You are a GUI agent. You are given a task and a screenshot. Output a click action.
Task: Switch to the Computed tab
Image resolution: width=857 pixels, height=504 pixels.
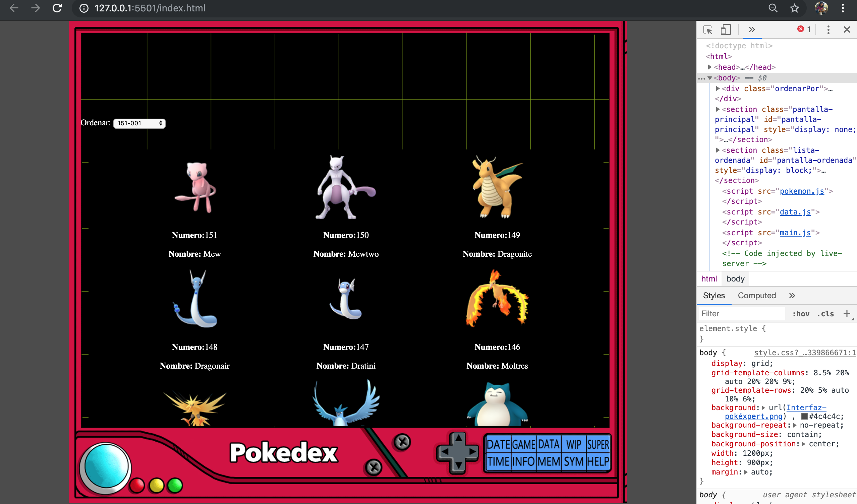point(757,295)
